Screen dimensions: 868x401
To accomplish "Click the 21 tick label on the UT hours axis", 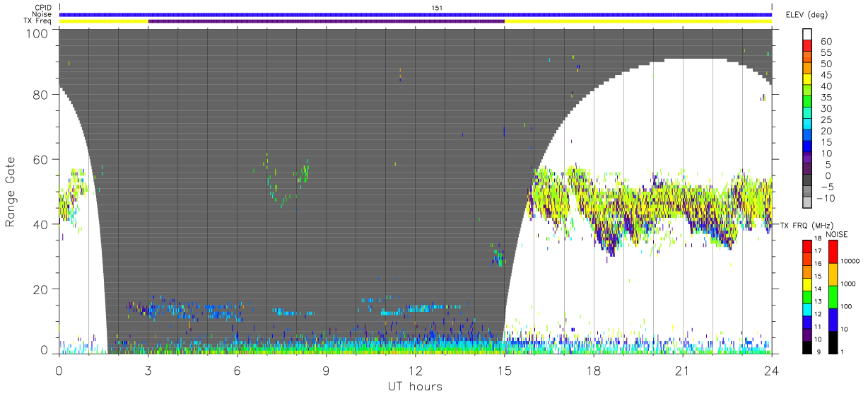I will point(683,370).
